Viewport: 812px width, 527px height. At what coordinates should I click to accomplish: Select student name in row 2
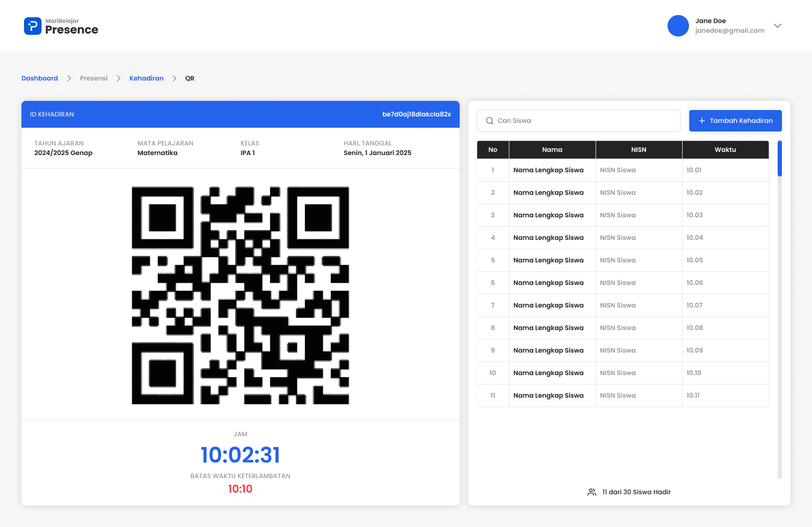click(x=548, y=193)
